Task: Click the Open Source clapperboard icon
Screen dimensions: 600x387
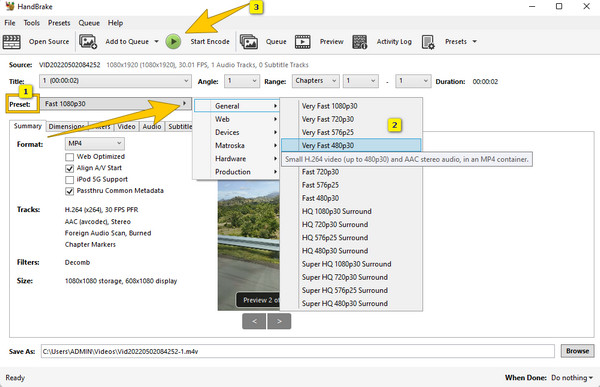Action: click(11, 42)
